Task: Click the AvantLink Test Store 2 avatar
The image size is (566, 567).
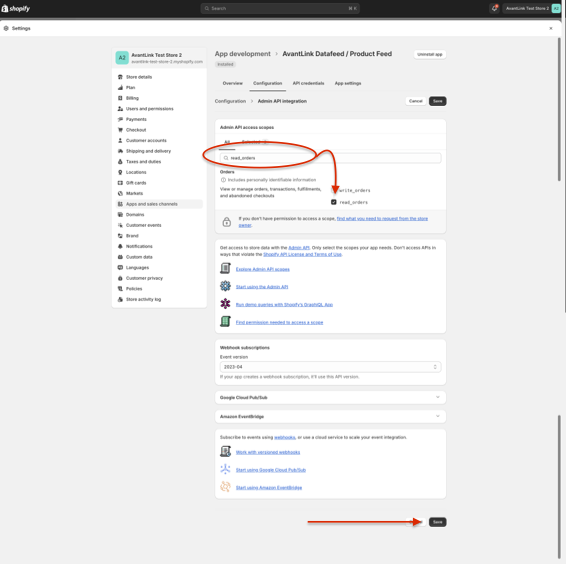Action: 122,58
